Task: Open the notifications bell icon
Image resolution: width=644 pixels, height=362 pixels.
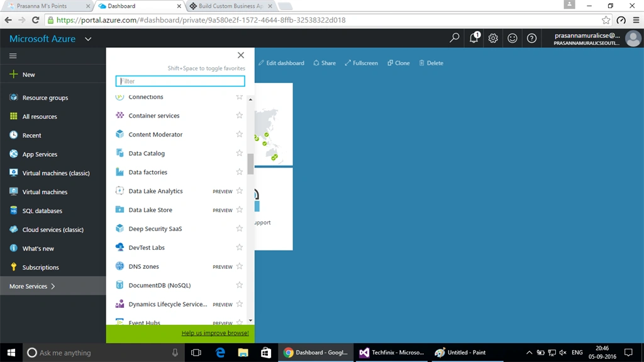Action: click(x=474, y=38)
